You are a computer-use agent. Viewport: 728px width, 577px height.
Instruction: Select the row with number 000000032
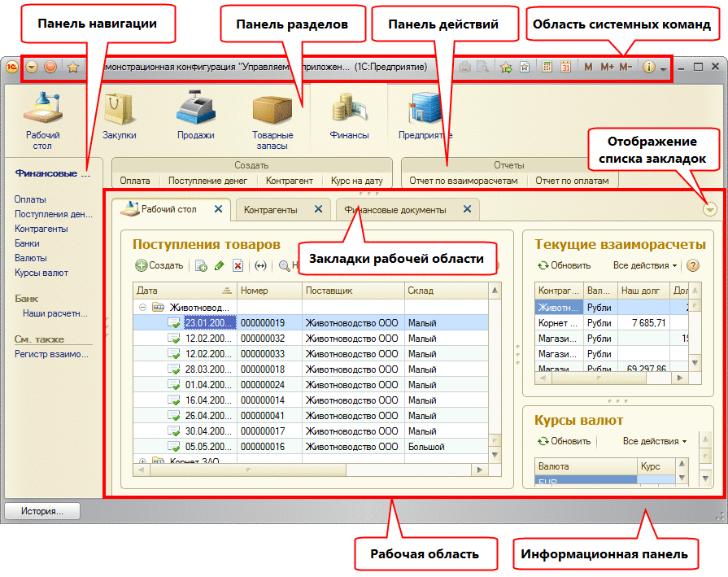tap(311, 339)
